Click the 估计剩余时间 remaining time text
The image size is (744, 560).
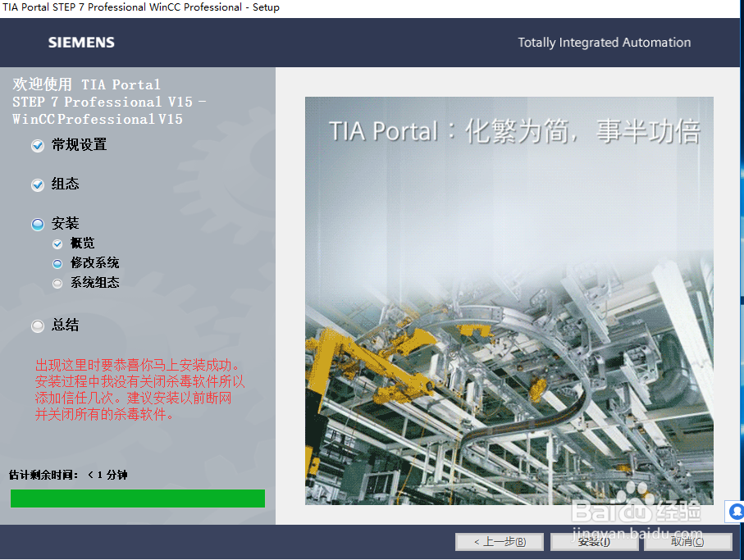pos(68,475)
